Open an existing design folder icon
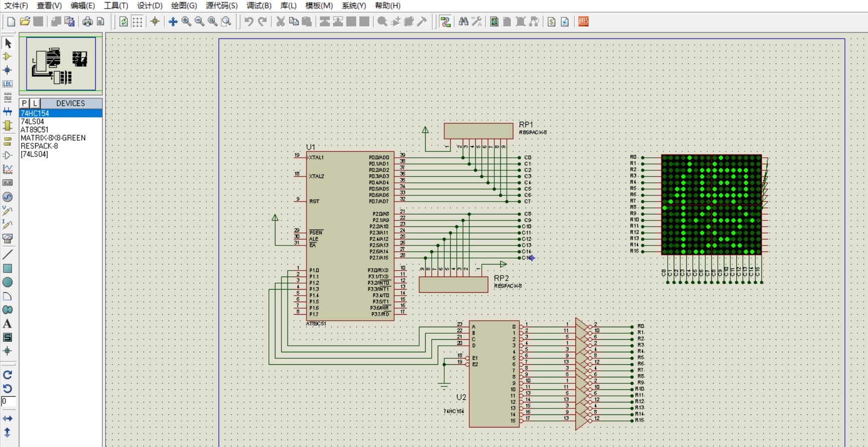The height and width of the screenshot is (447, 868). click(x=25, y=22)
